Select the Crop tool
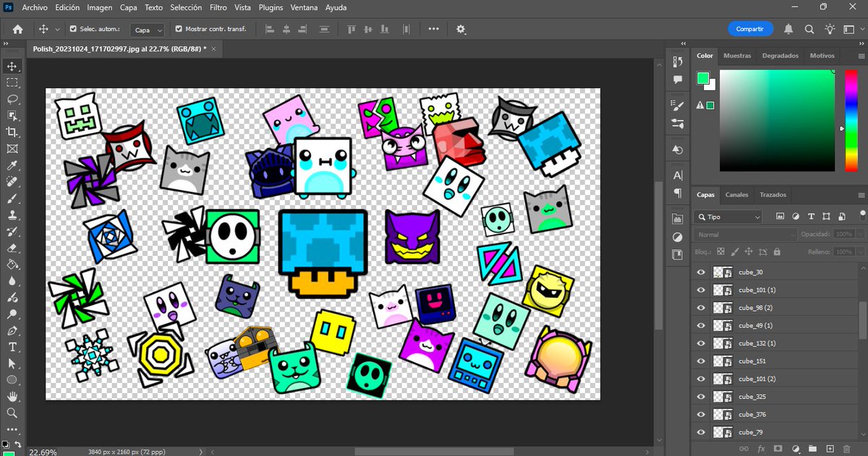Image resolution: width=868 pixels, height=456 pixels. (12, 132)
